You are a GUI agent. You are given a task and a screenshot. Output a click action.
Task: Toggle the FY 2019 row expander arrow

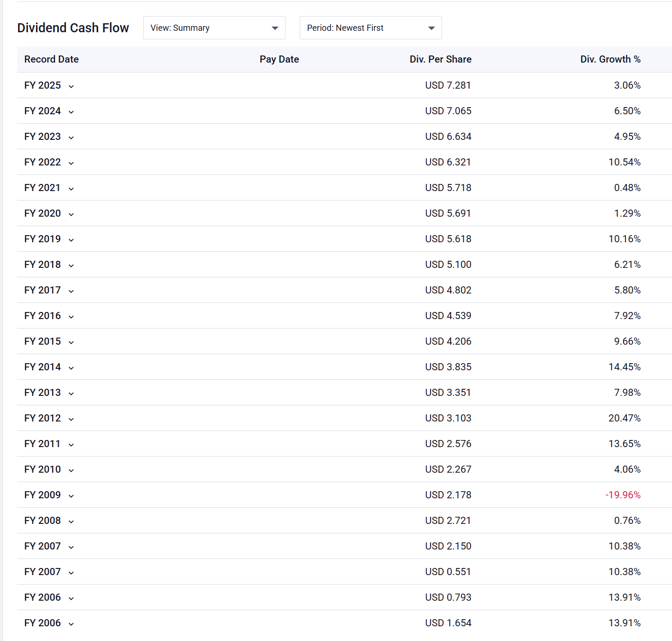71,240
